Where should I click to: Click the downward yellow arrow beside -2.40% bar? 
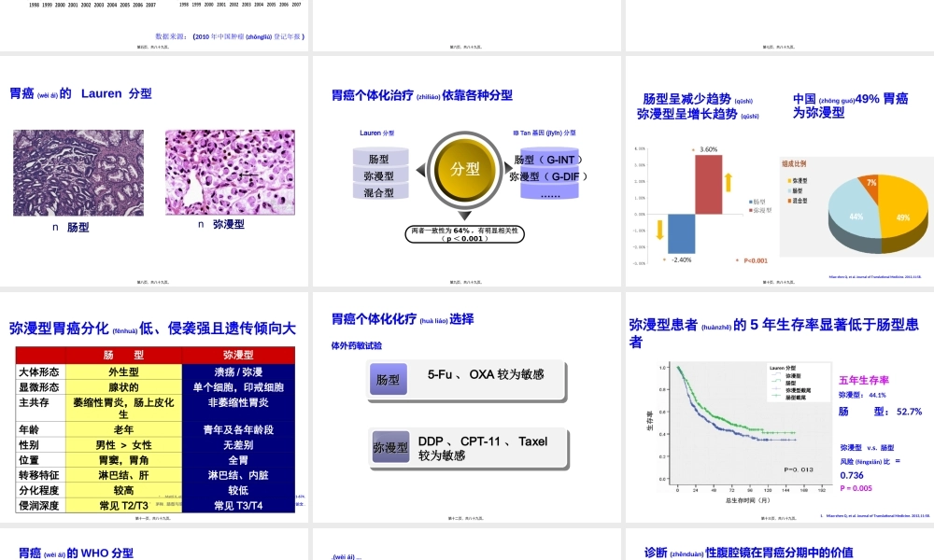click(659, 229)
